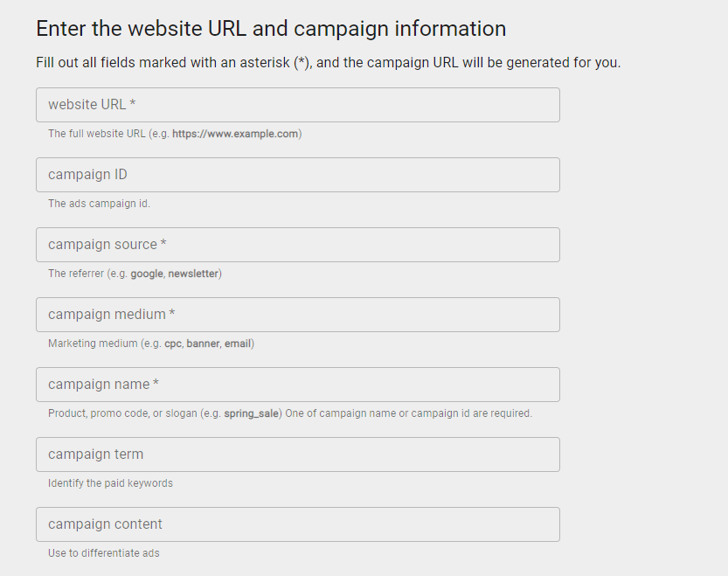Click the asterisk instructions paragraph

click(328, 63)
